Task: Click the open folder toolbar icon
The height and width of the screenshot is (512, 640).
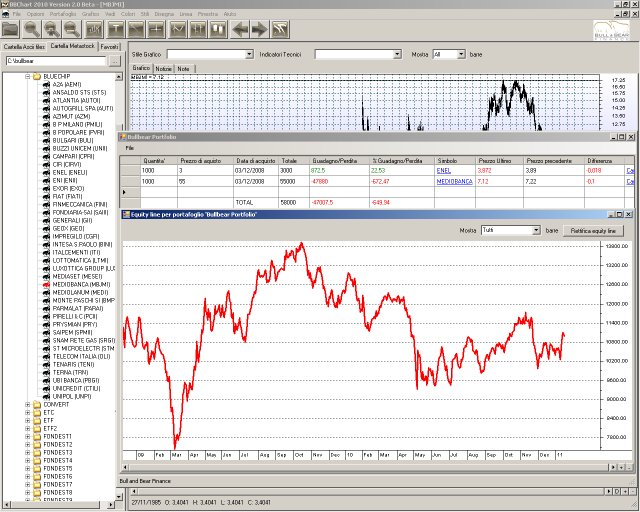Action: point(11,29)
